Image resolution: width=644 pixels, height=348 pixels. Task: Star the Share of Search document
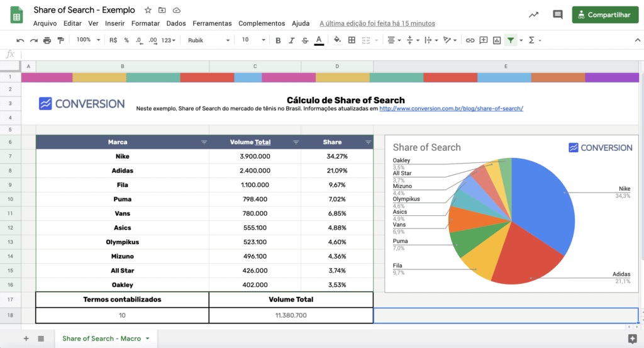point(148,10)
